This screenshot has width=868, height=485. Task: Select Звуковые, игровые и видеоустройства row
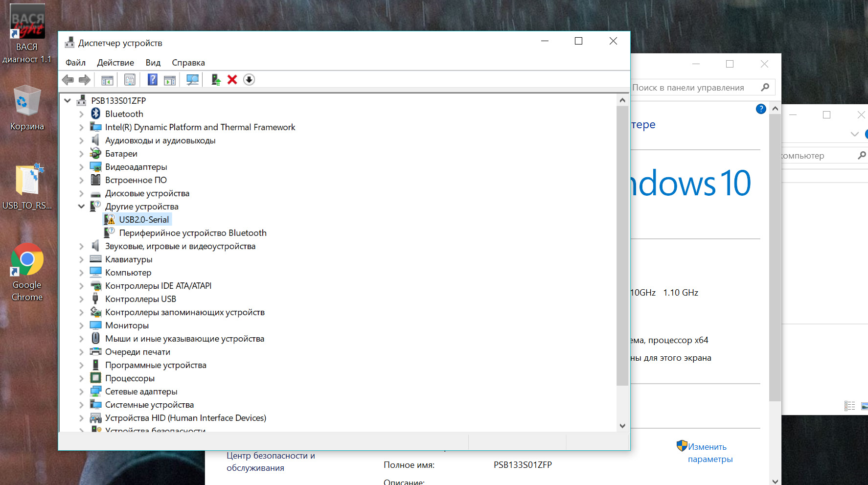click(x=180, y=246)
